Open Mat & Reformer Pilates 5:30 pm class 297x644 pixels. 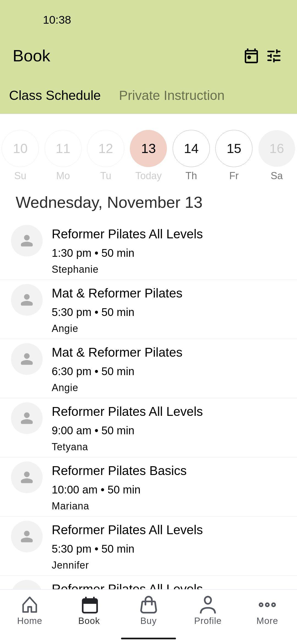tap(148, 310)
